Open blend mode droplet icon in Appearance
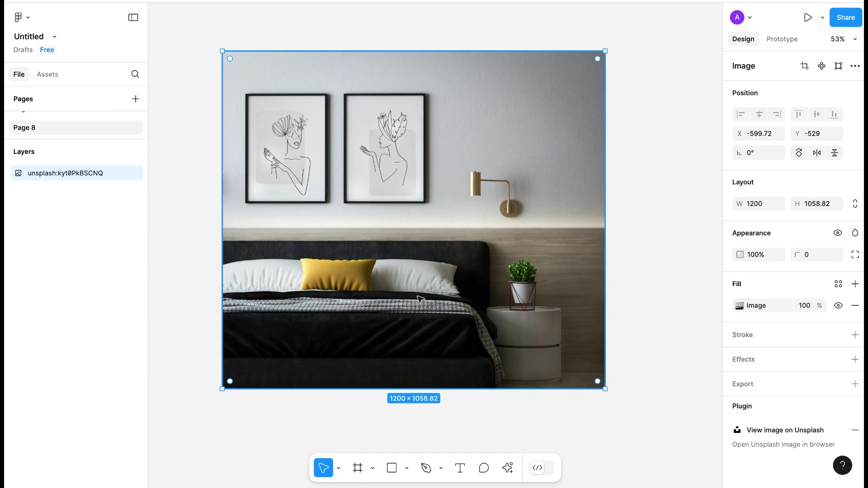The height and width of the screenshot is (488, 868). coord(855,233)
